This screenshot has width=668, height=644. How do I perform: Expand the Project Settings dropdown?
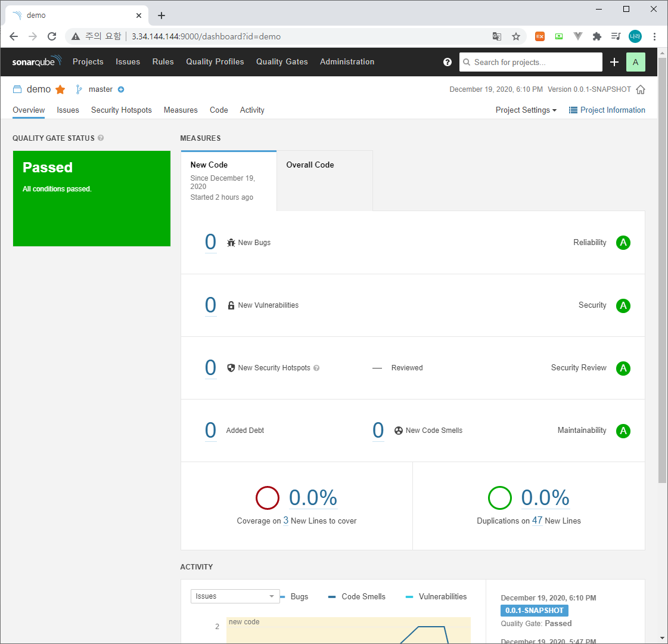click(x=526, y=110)
